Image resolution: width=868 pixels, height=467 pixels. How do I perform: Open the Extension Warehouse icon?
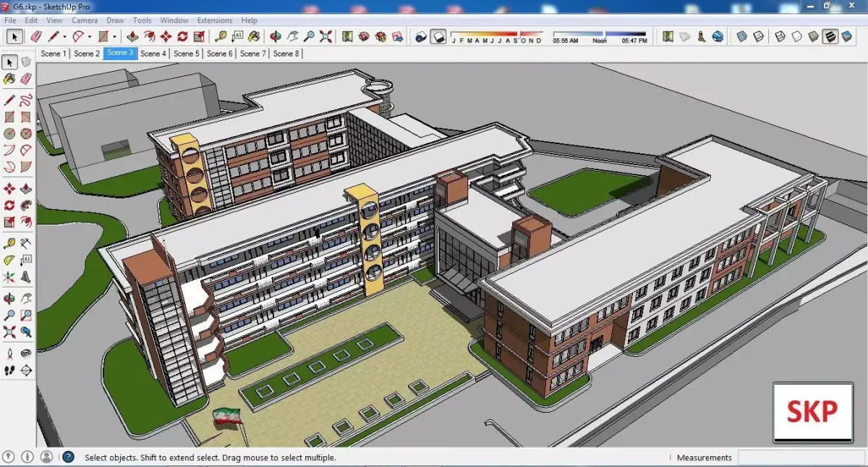pos(380,36)
